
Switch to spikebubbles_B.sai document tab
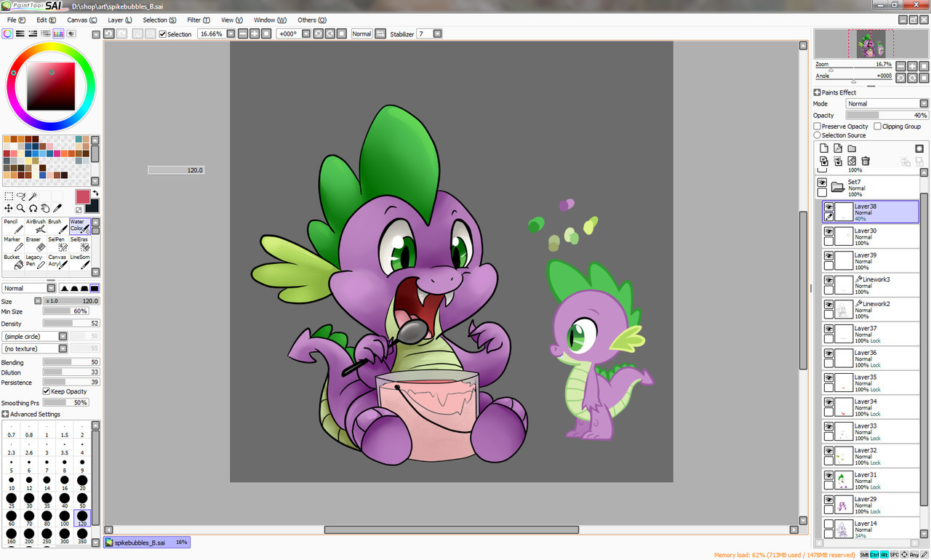(x=147, y=542)
